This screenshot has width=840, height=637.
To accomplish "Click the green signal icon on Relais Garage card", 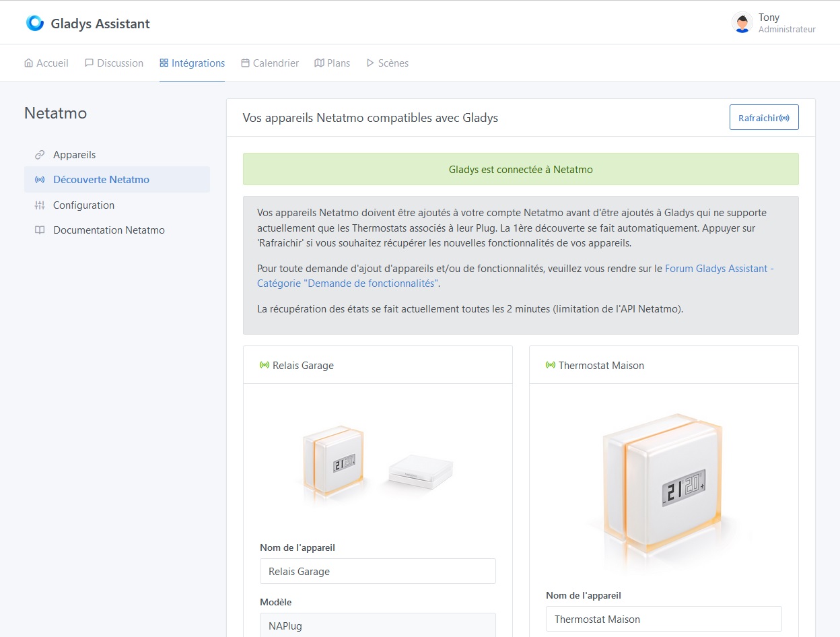I will tap(264, 365).
